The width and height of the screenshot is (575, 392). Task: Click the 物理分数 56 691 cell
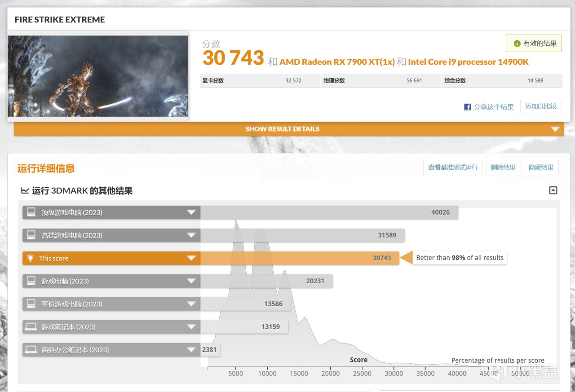(x=381, y=81)
